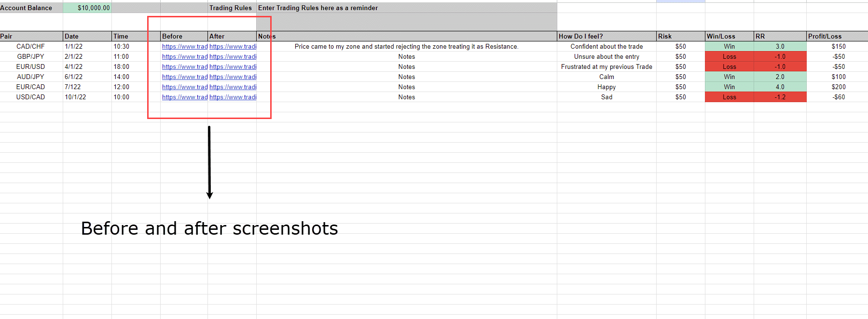868x319 pixels.
Task: Select the Pair column header
Action: (31, 36)
